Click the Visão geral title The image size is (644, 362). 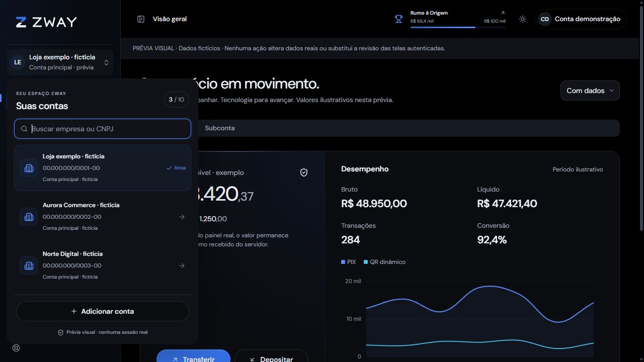coord(170,19)
